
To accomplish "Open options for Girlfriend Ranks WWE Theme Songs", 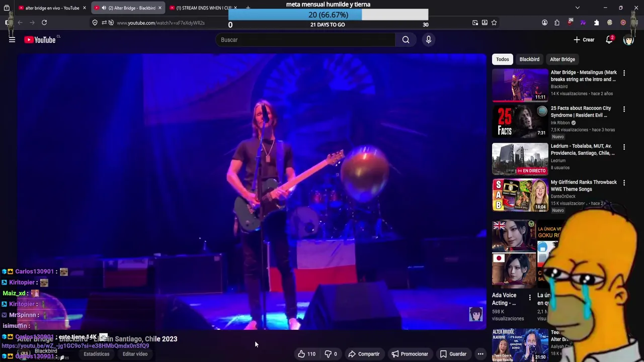I will tap(624, 183).
